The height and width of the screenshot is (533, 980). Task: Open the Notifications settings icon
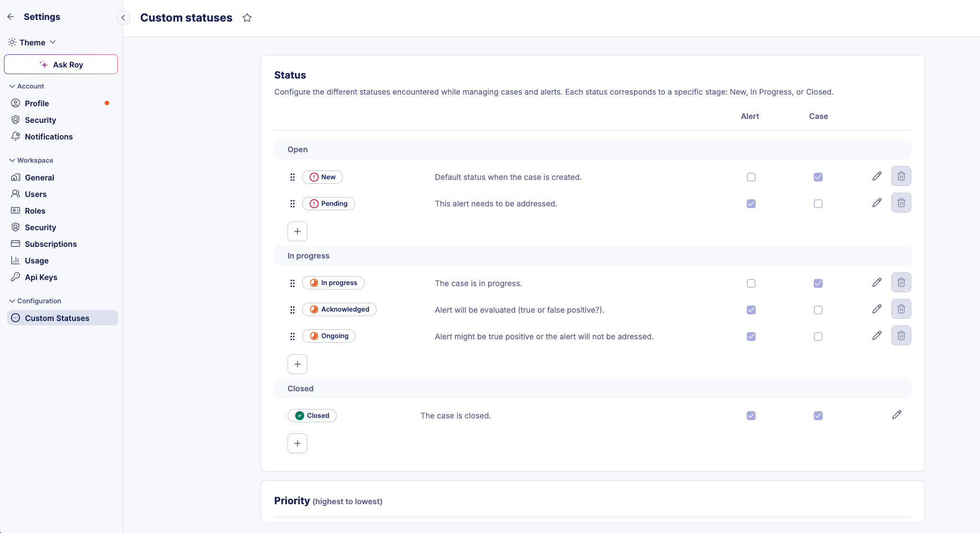(15, 136)
